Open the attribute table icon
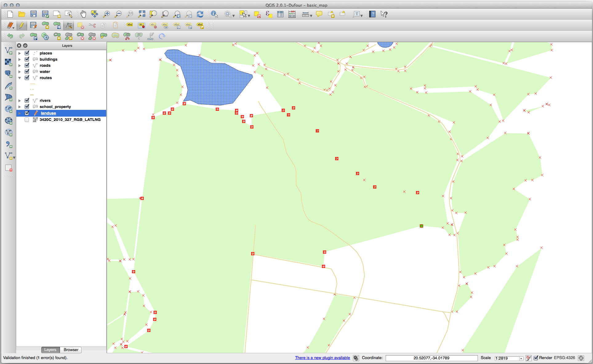 coord(280,14)
